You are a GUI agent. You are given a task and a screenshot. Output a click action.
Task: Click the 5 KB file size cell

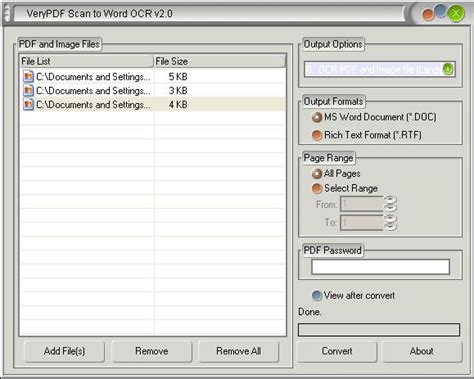[x=178, y=77]
